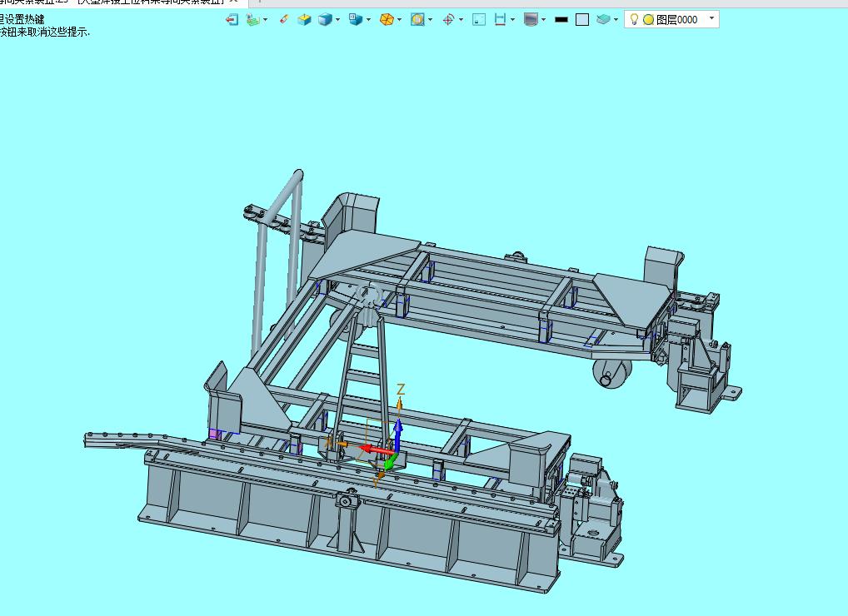This screenshot has height=616, width=848.
Task: Click the exit/return door icon
Action: [x=232, y=20]
